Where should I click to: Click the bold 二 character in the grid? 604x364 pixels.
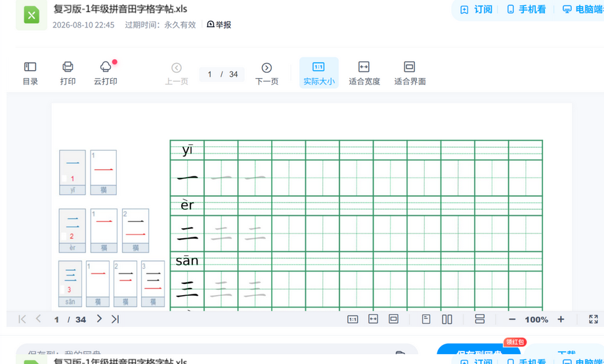click(187, 233)
